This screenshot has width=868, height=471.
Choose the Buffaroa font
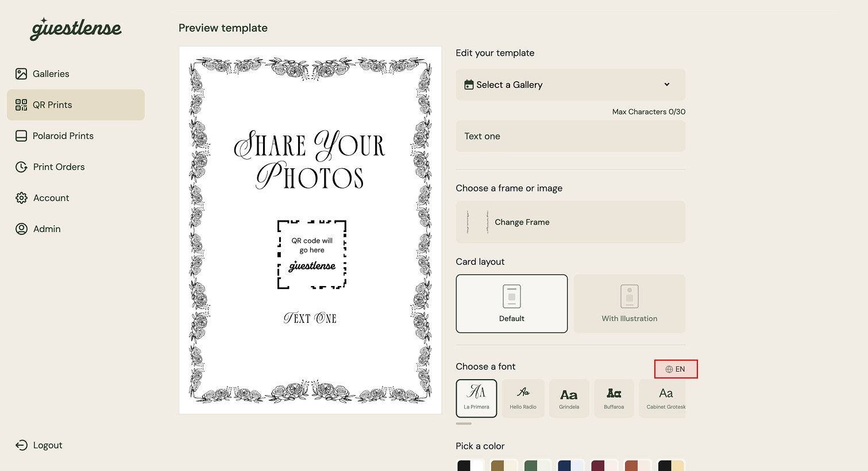click(x=614, y=398)
